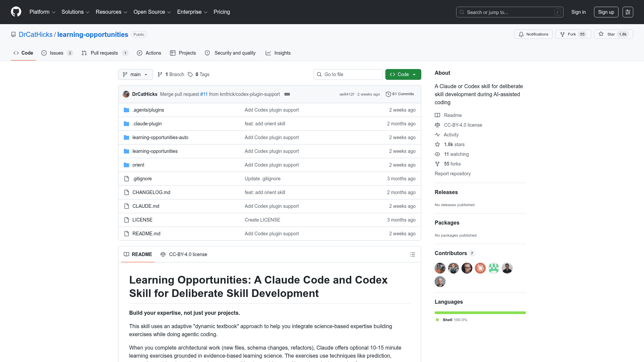This screenshot has height=362, width=644.
Task: Open 'Create LICENSE' commit message
Action: (262, 220)
